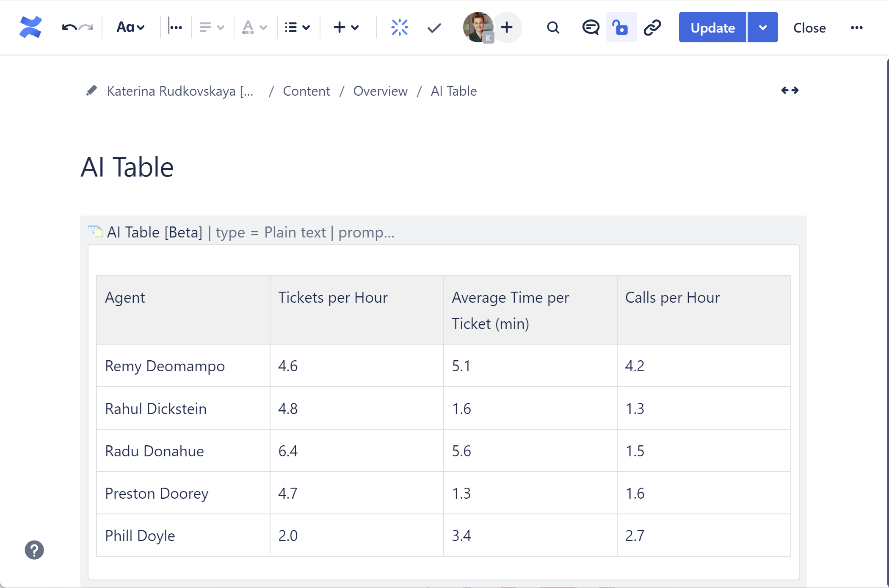Show inline comments panel

(x=590, y=28)
